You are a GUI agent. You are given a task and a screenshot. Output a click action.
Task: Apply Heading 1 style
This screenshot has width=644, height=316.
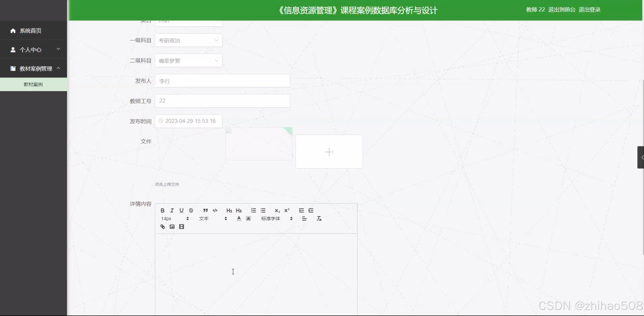pyautogui.click(x=229, y=210)
